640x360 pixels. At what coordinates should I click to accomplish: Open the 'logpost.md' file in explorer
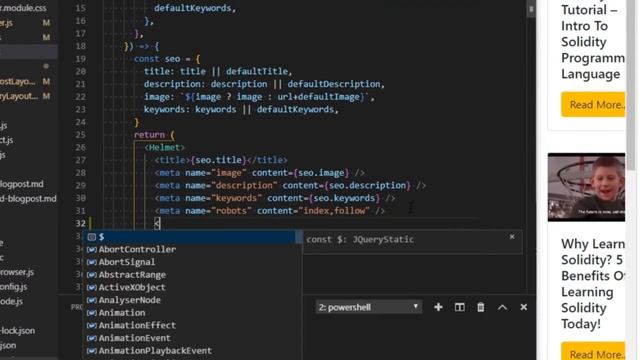tap(22, 184)
